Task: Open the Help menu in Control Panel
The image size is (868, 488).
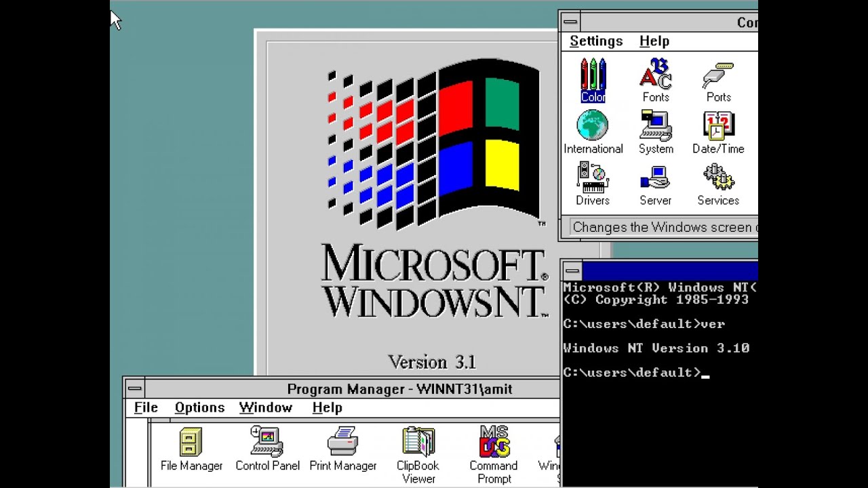Action: point(654,41)
